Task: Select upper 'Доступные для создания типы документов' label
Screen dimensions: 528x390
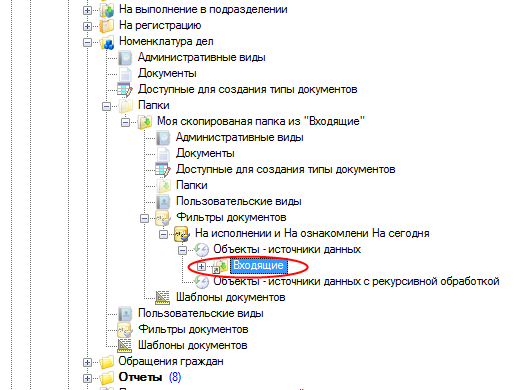Action: coord(248,90)
